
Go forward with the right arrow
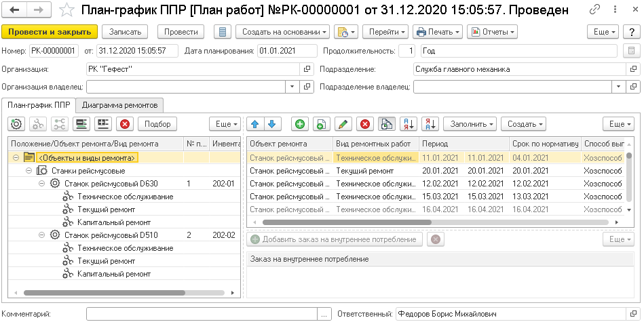(39, 10)
